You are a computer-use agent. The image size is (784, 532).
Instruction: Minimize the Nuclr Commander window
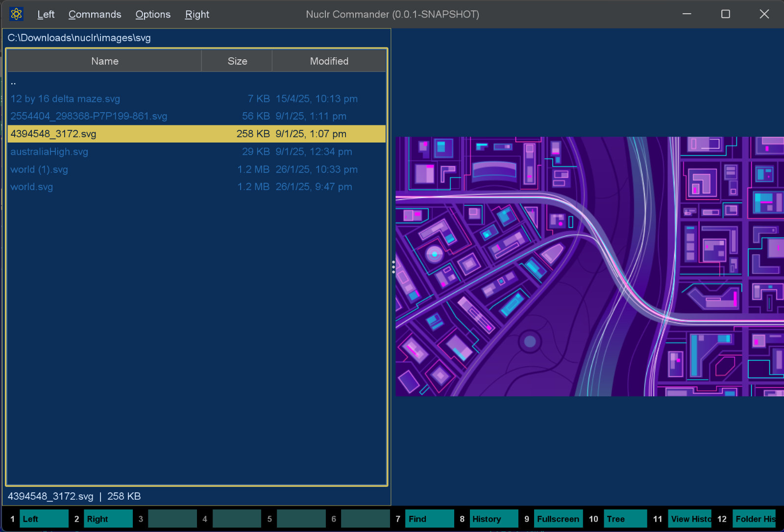pos(687,14)
